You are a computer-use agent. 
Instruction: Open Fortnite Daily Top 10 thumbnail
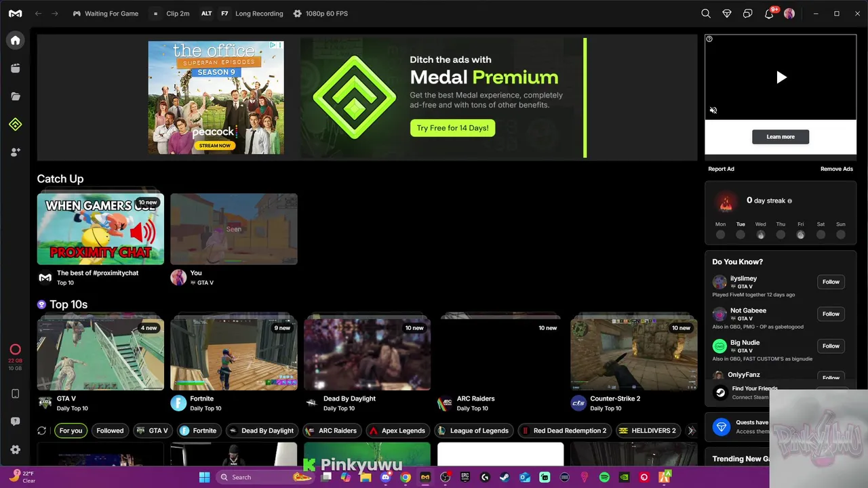pyautogui.click(x=234, y=354)
